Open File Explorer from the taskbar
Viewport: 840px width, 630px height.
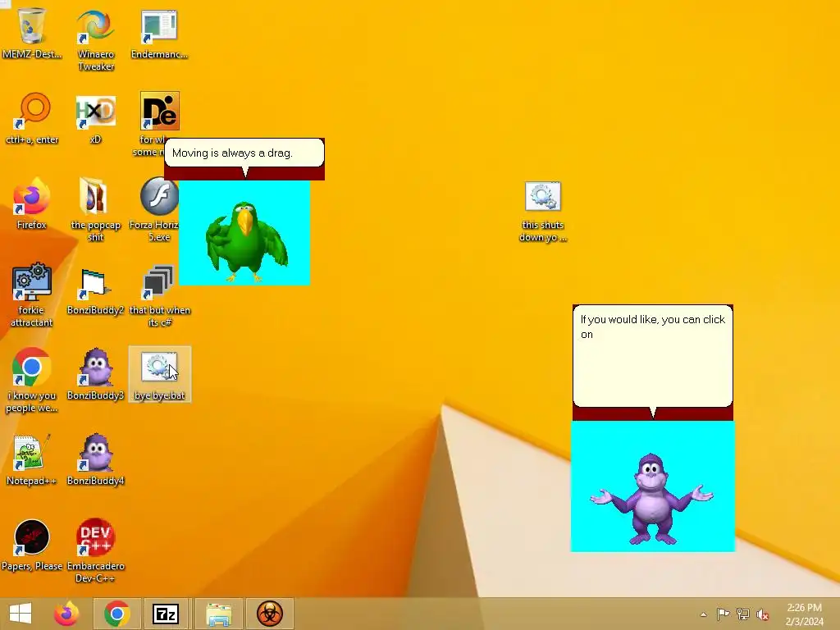tap(219, 614)
